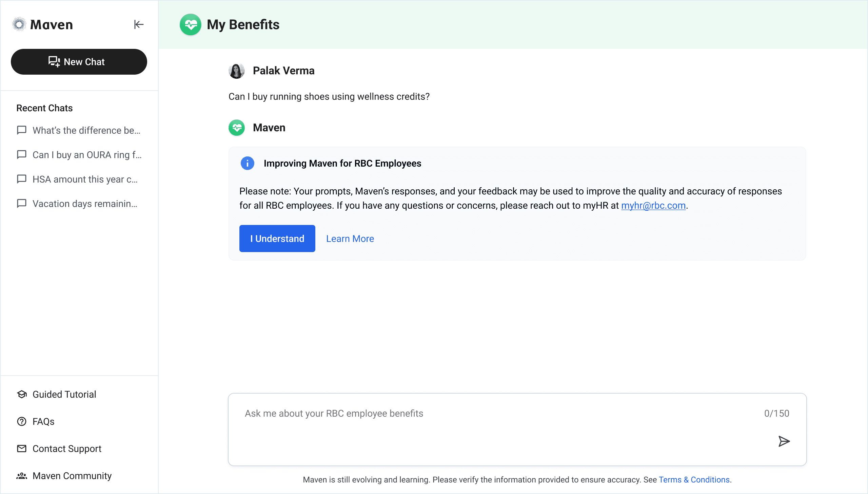Click the myhr@rbc.com email link

point(653,205)
